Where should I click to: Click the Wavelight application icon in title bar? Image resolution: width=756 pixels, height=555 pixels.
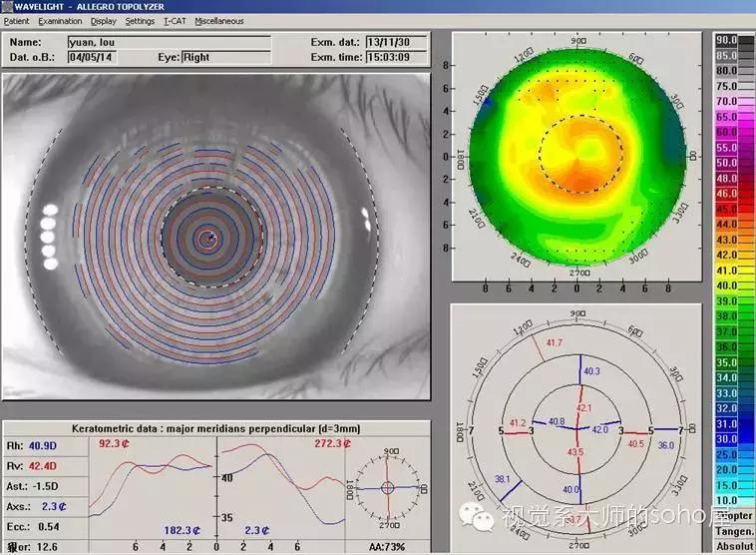coord(7,6)
